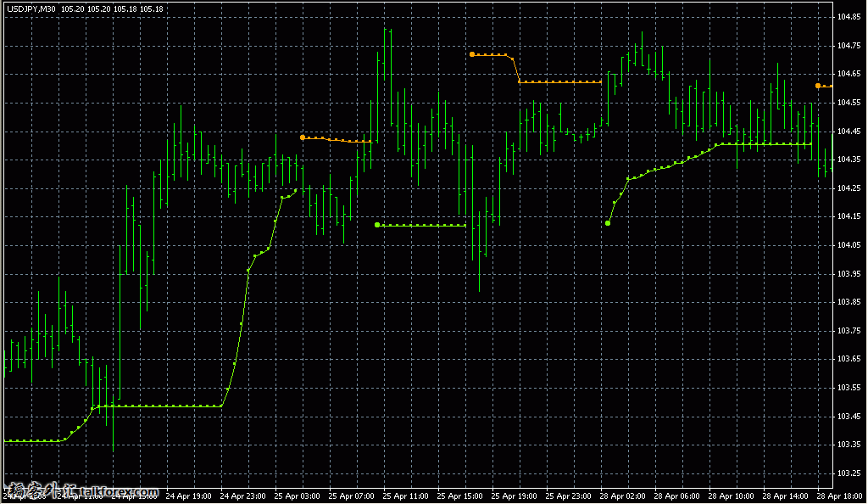The width and height of the screenshot is (868, 504).
Task: Click the green signal dot above 25 Apr 11:00
Action: click(377, 225)
